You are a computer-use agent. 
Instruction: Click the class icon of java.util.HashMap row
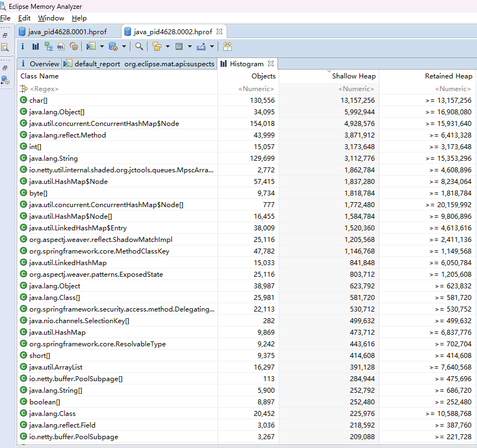point(23,332)
